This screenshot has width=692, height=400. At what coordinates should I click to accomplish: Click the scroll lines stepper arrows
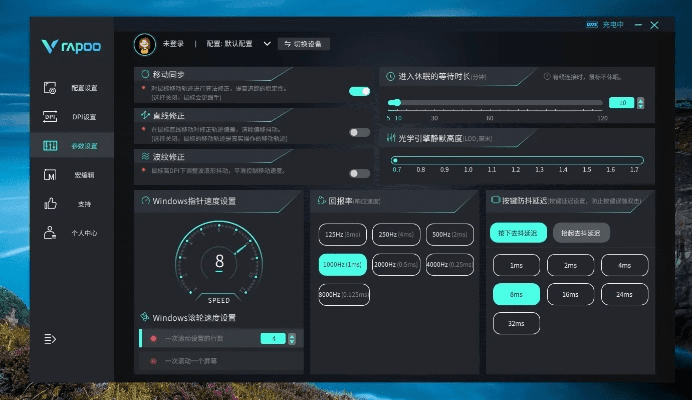[x=292, y=339]
